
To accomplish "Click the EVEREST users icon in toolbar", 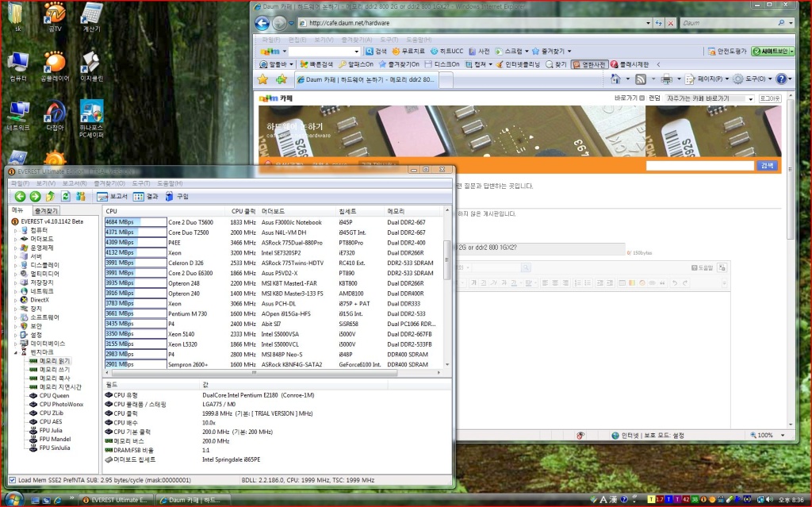I will [x=80, y=197].
